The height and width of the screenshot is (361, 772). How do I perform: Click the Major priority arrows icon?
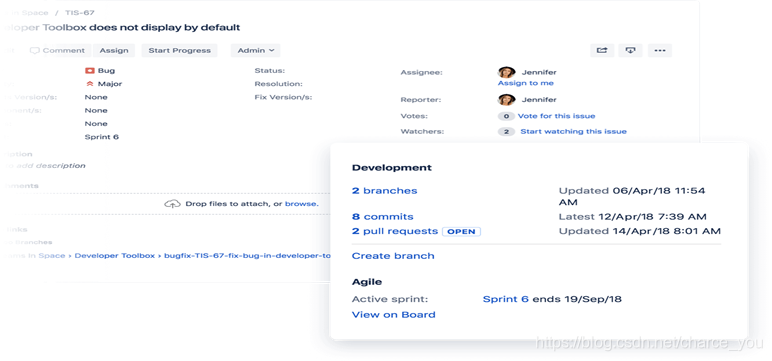point(90,84)
